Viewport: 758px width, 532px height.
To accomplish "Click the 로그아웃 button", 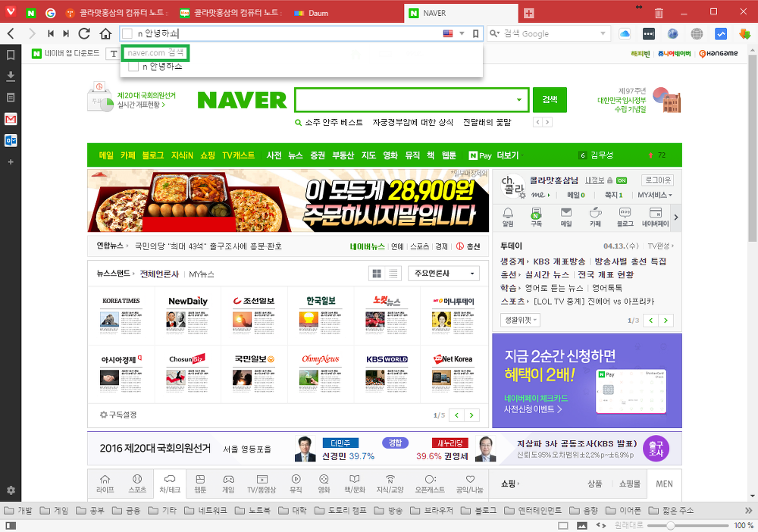I will pyautogui.click(x=657, y=180).
